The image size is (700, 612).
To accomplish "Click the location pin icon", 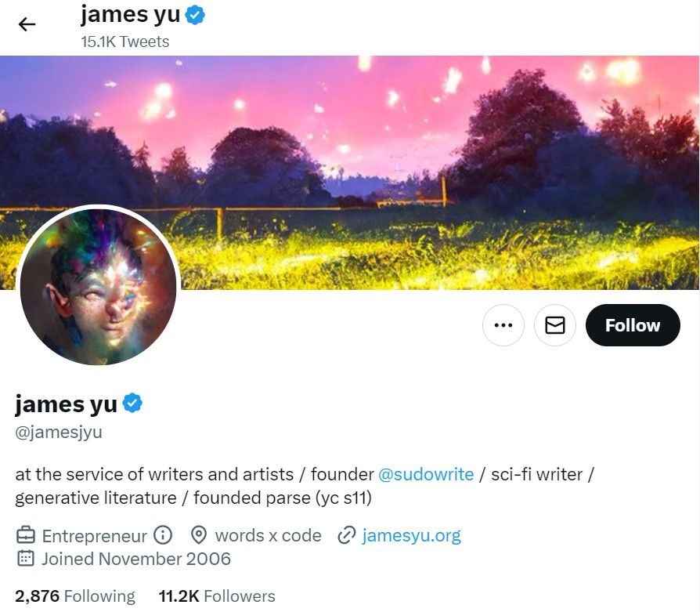I will 198,534.
